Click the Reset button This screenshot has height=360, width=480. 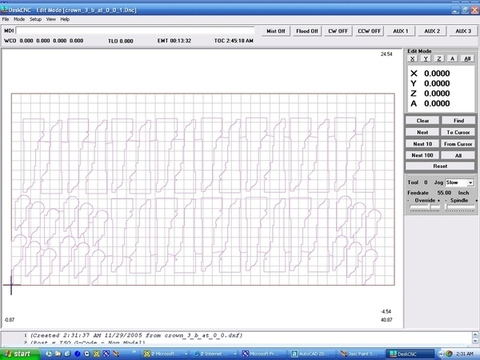tap(440, 166)
